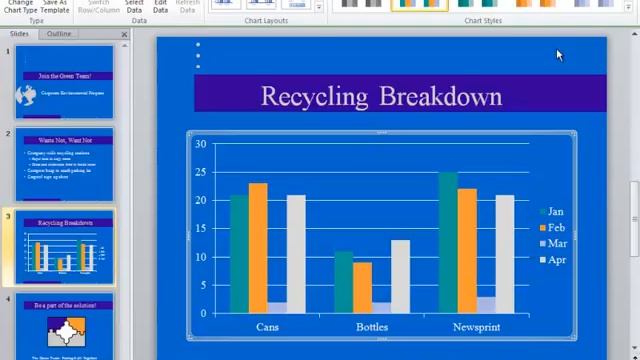
Task: Switch to the Slides tab
Action: [19, 34]
